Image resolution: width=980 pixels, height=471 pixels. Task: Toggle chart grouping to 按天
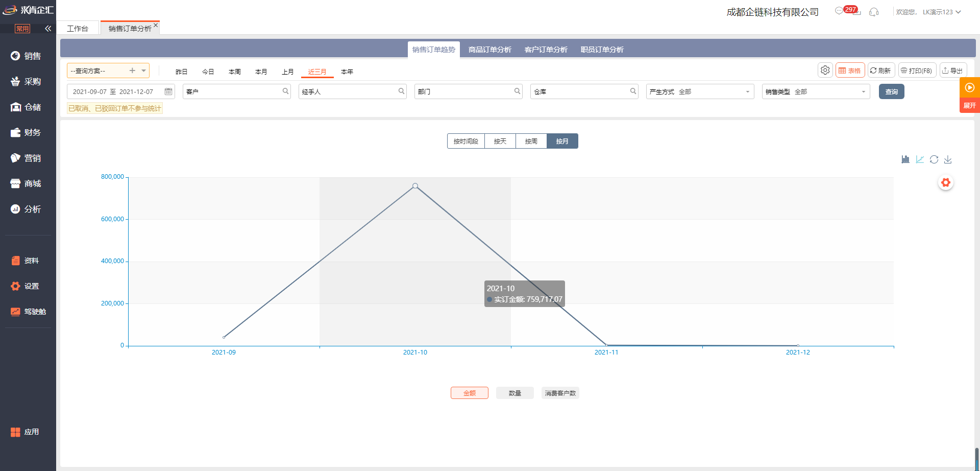point(500,141)
